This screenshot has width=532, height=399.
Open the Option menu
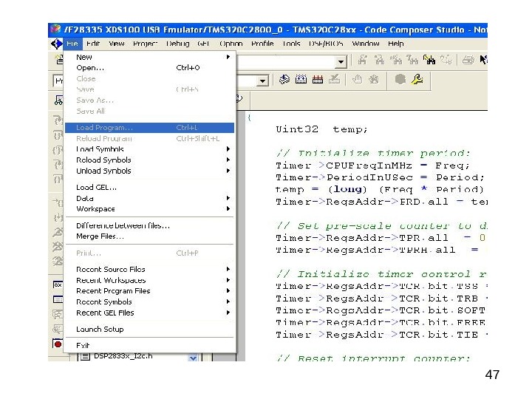[231, 44]
